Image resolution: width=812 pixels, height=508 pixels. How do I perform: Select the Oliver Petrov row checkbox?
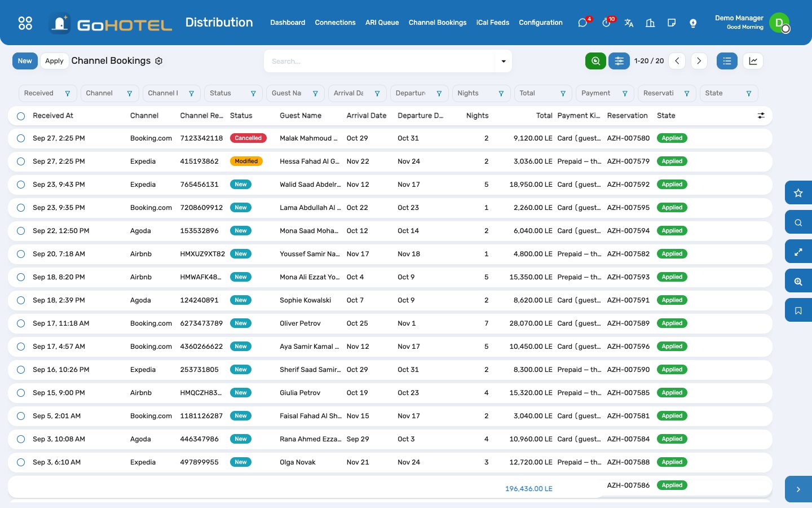[21, 323]
